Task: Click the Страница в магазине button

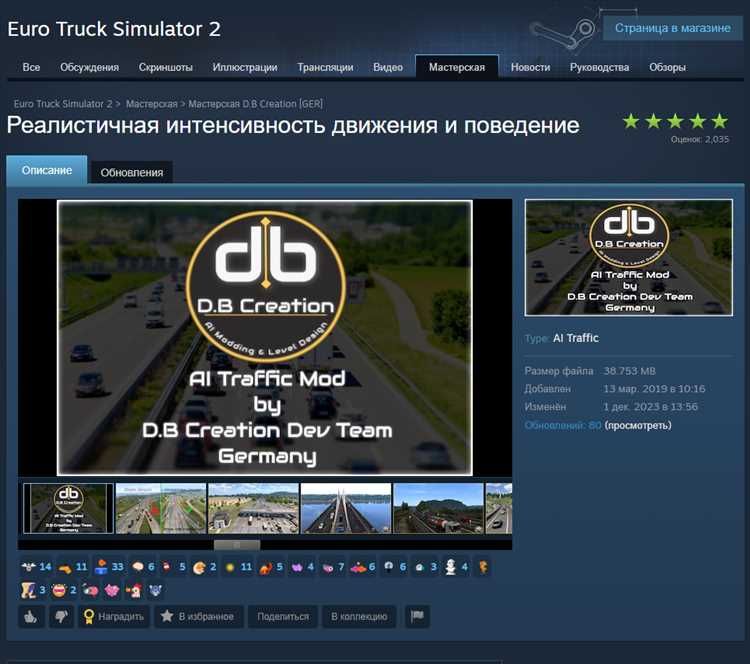Action: [x=673, y=28]
